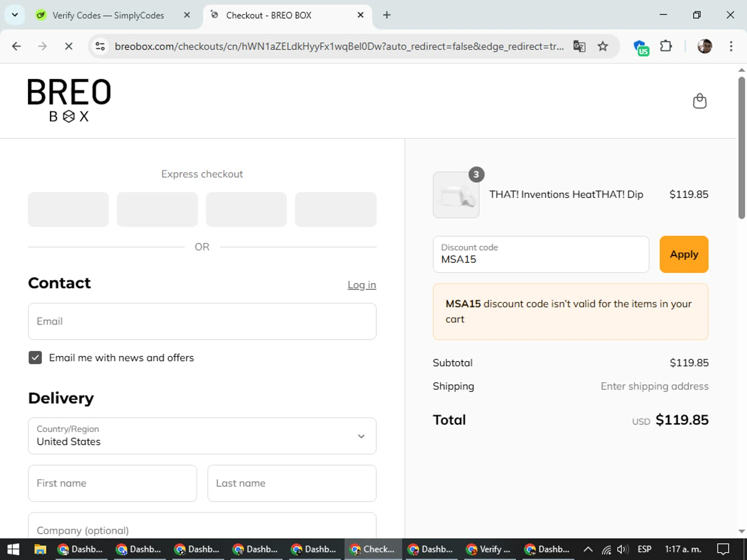
Task: Open the notifications action center
Action: click(x=723, y=549)
